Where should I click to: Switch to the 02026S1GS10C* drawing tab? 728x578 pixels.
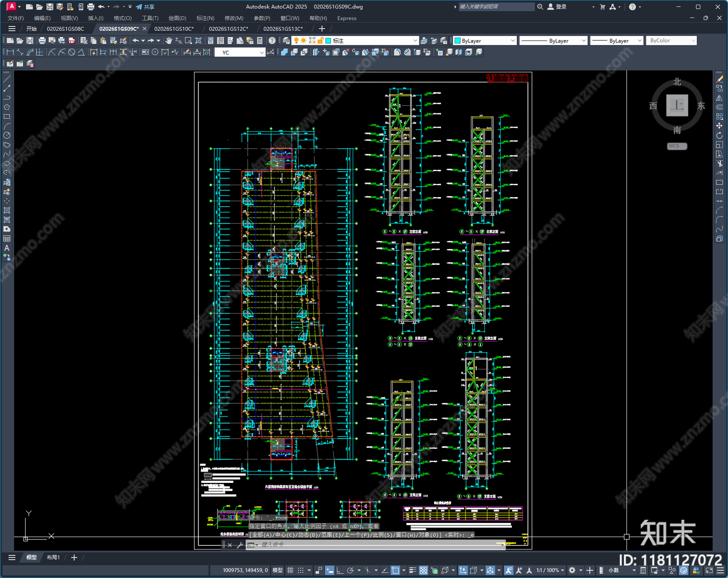(x=174, y=29)
